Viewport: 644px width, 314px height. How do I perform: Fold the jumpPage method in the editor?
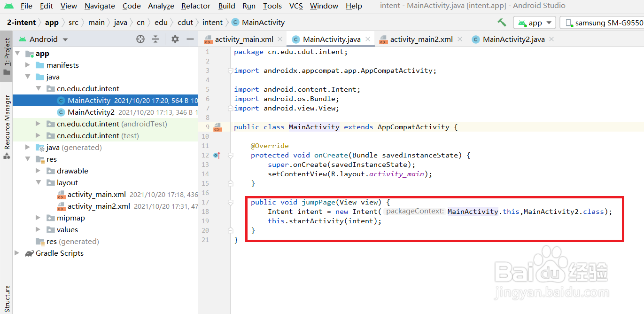(230, 202)
